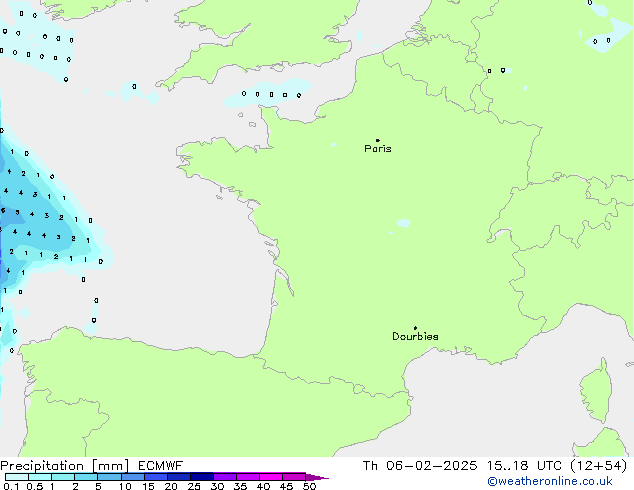Image resolution: width=634 pixels, height=490 pixels.
Task: Click the legend tick label '25'
Action: [x=194, y=486]
